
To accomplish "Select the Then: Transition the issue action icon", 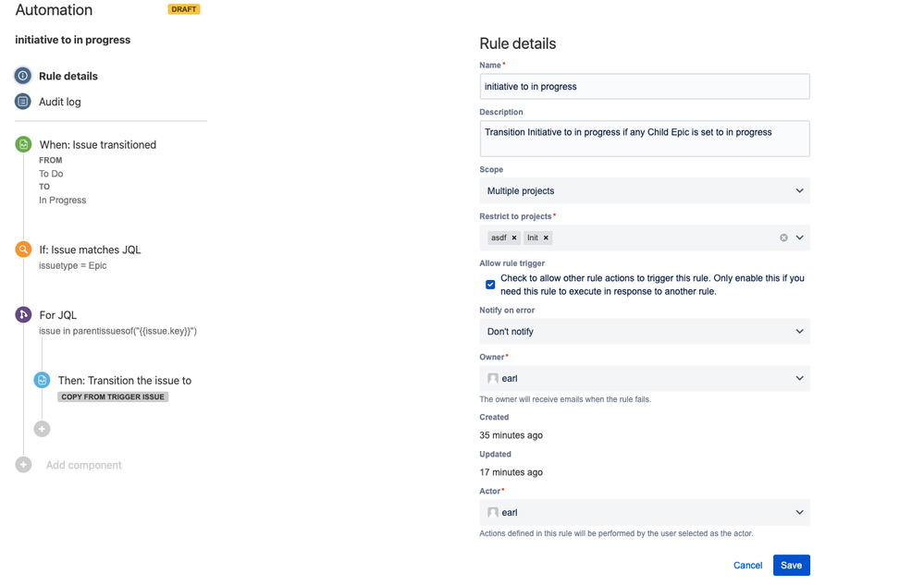I will 41,380.
